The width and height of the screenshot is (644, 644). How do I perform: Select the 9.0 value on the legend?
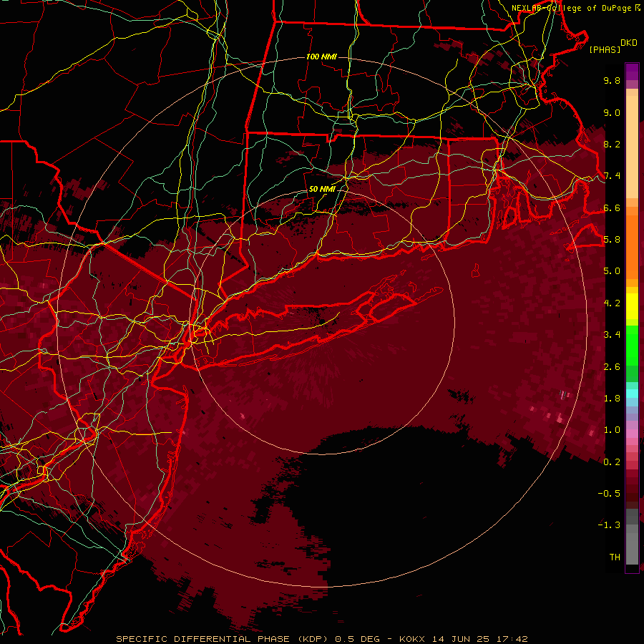point(612,112)
